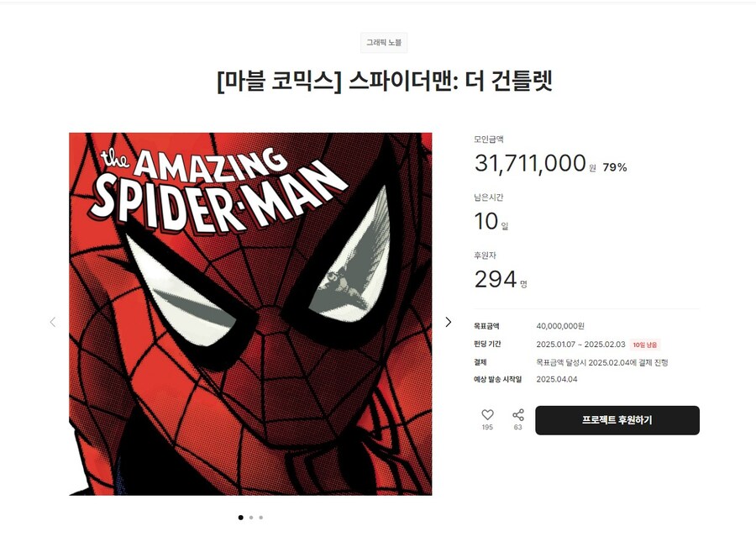Go to the previous slide with the left arrow
This screenshot has width=756, height=542.
tap(53, 322)
